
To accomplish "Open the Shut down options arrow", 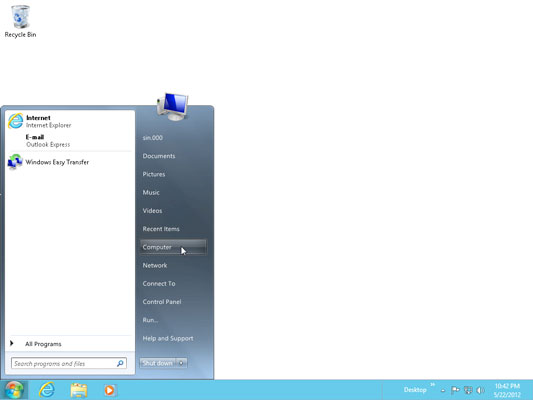I will pyautogui.click(x=182, y=363).
